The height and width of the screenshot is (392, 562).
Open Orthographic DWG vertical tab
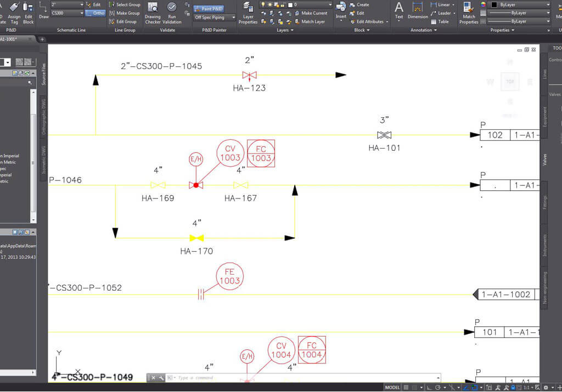tap(43, 117)
